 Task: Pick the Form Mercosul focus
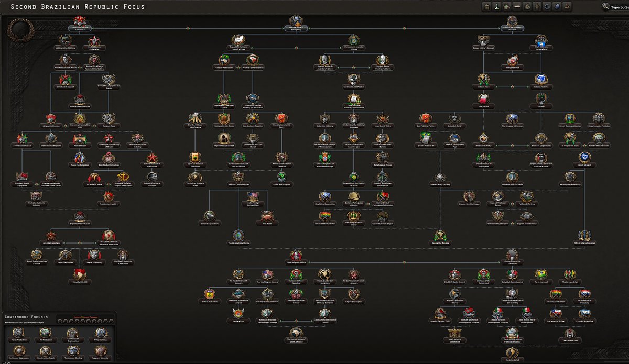click(542, 274)
